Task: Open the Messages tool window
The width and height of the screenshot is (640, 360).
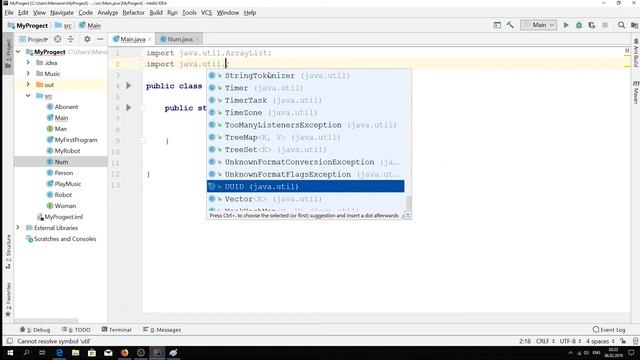Action: point(162,329)
